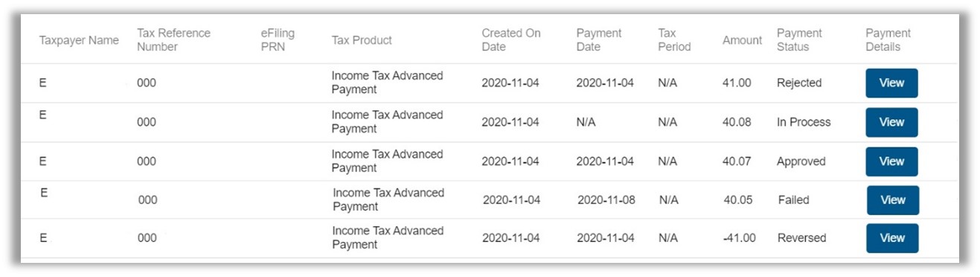Click the -41.00 amount cell
Image resolution: width=980 pixels, height=277 pixels.
click(739, 238)
